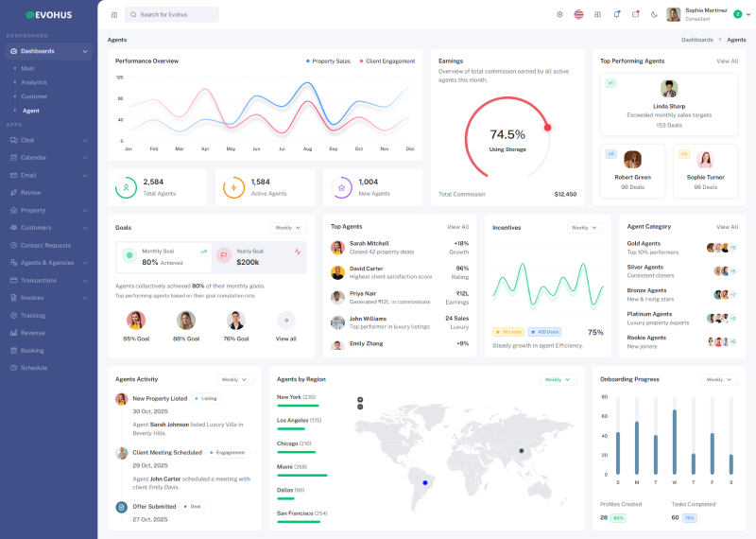This screenshot has height=539, width=756.
Task: Open the Goals Weekly dropdown
Action: coord(287,228)
